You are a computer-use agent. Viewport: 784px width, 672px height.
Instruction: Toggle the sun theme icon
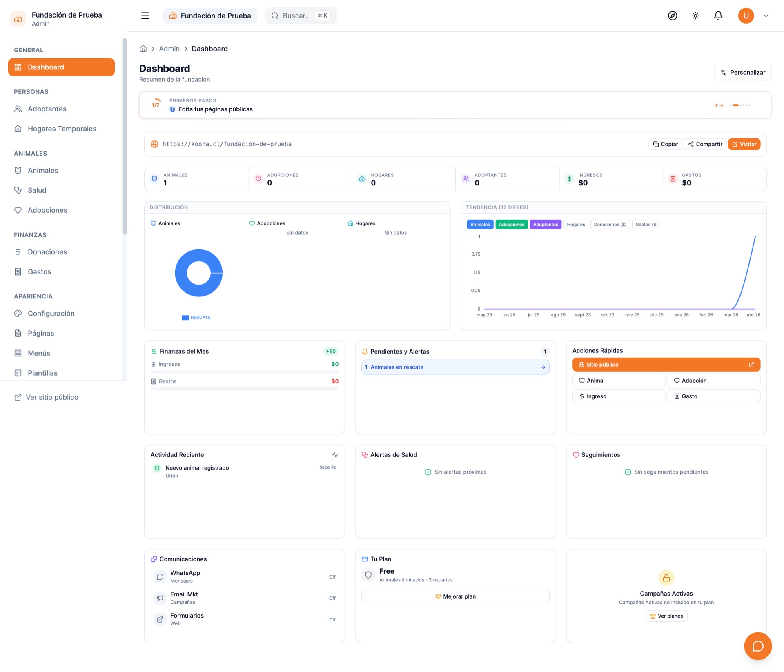coord(695,16)
